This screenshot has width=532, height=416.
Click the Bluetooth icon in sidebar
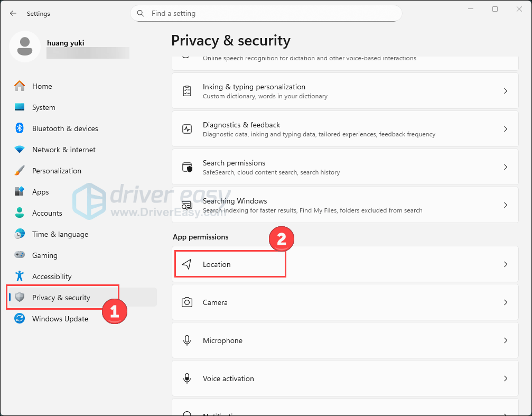20,128
